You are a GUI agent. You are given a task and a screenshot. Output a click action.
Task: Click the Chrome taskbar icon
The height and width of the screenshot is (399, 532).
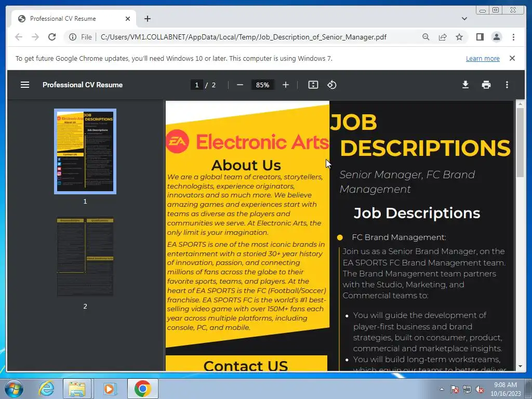coord(142,389)
